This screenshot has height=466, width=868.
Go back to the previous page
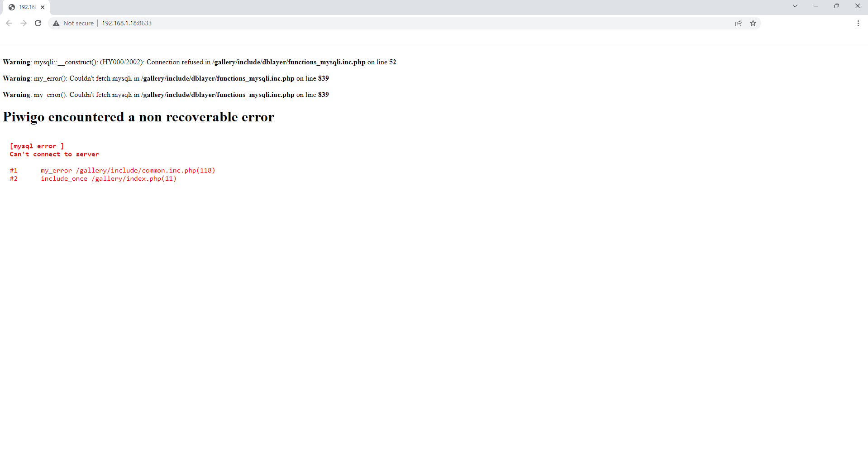[x=9, y=23]
